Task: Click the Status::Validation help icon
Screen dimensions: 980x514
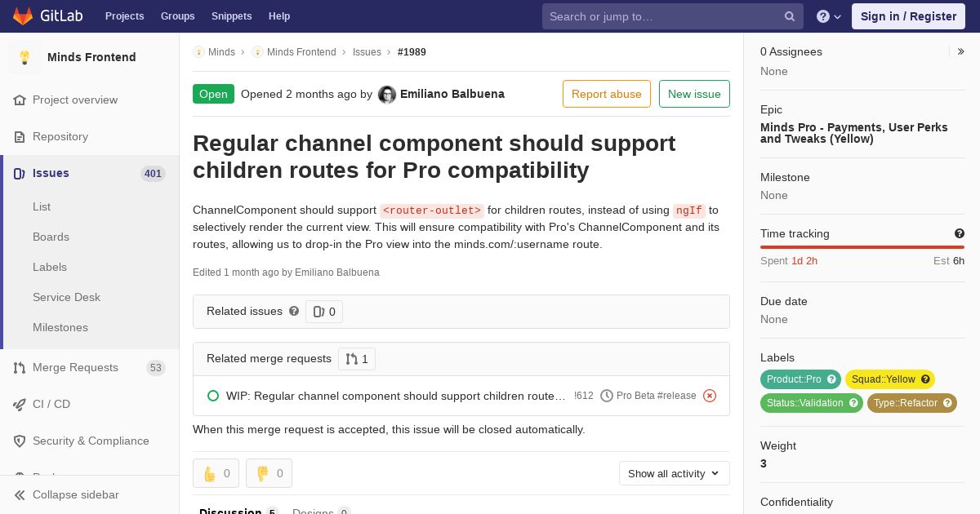Action: (x=853, y=403)
